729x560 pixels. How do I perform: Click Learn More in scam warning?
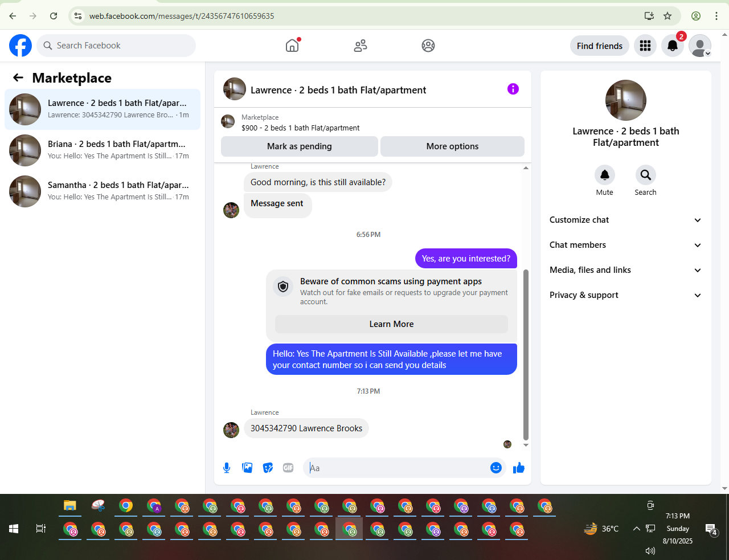[391, 324]
